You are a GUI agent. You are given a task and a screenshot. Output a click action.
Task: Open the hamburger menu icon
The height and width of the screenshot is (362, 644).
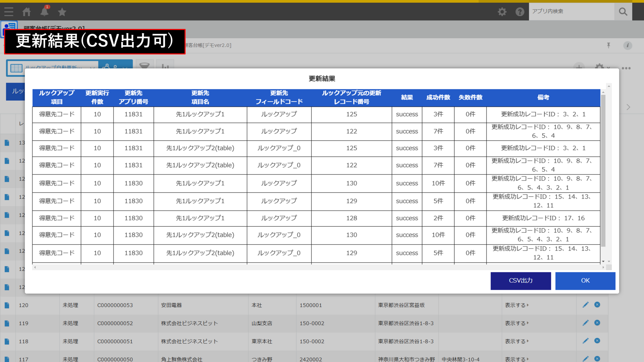click(x=9, y=12)
